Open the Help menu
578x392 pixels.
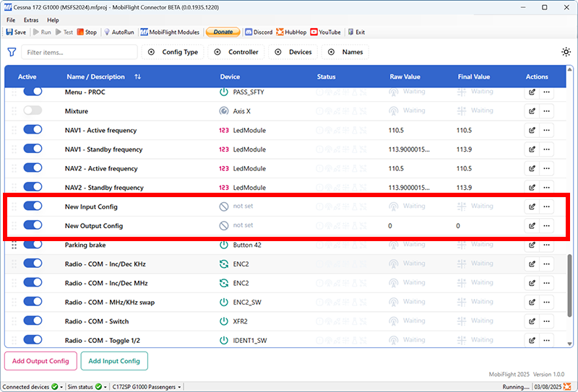(x=53, y=20)
